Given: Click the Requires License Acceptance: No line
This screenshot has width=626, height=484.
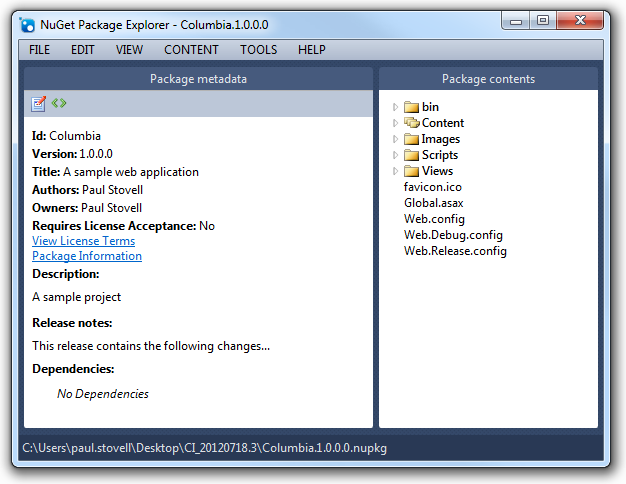Looking at the screenshot, I should pyautogui.click(x=123, y=226).
